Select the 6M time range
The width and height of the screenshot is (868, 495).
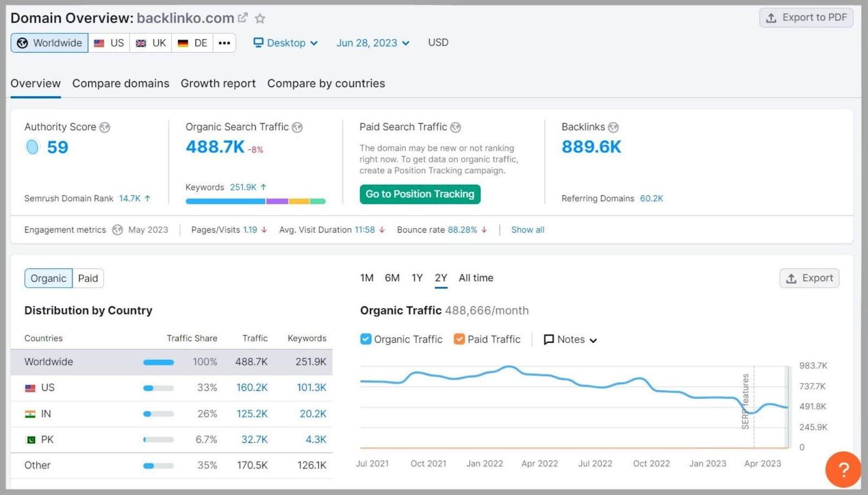[392, 278]
